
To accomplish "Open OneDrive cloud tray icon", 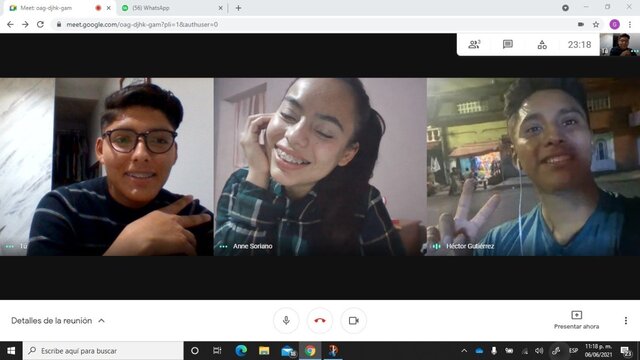I will coord(479,351).
